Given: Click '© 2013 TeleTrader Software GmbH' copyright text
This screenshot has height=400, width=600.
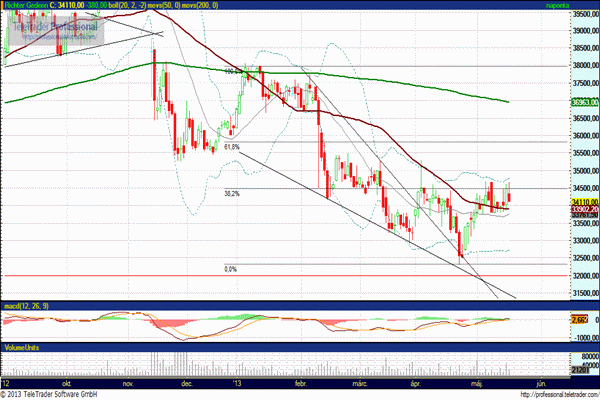Looking at the screenshot, I should click(49, 394).
